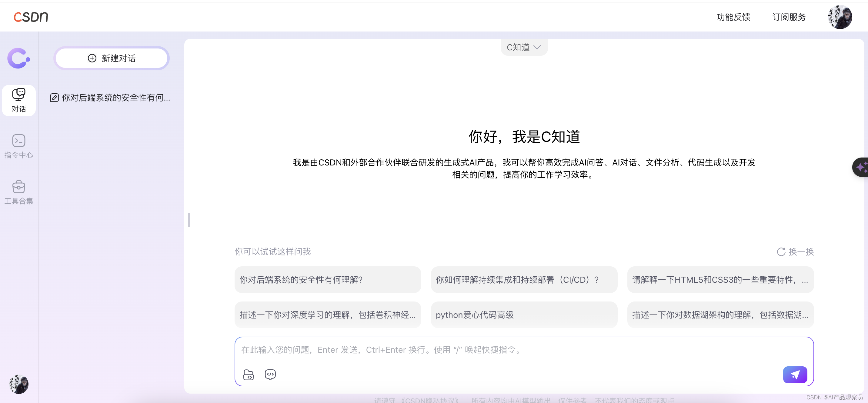Start a new chat with 新建对话
868x403 pixels.
(112, 58)
